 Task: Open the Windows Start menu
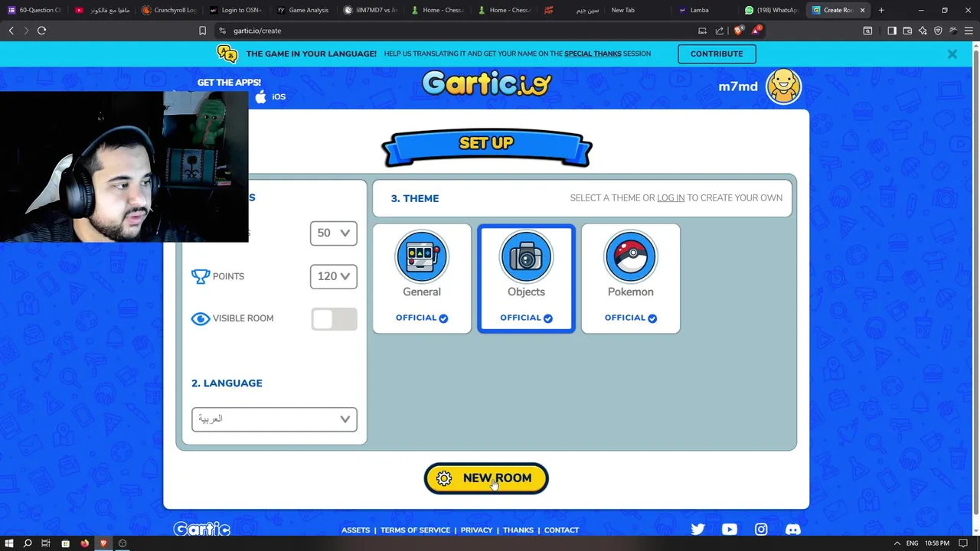coord(9,543)
